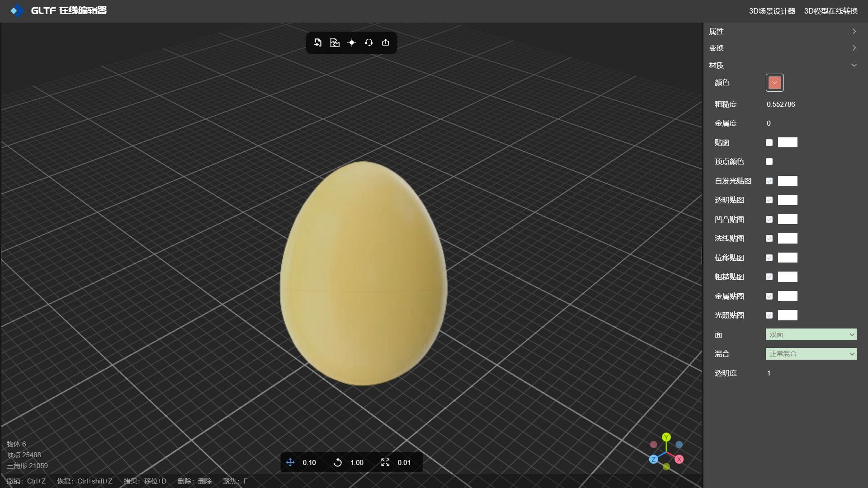Click the 位移贴图 texture swatch

(788, 258)
